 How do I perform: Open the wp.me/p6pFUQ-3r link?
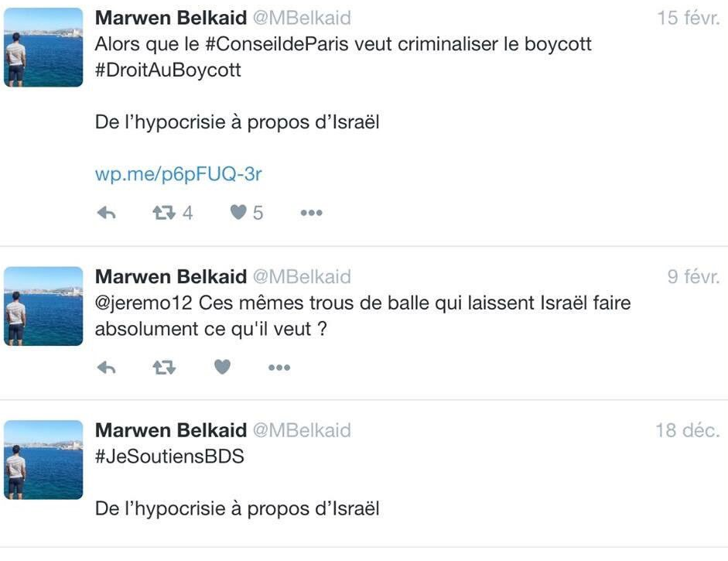pyautogui.click(x=178, y=174)
